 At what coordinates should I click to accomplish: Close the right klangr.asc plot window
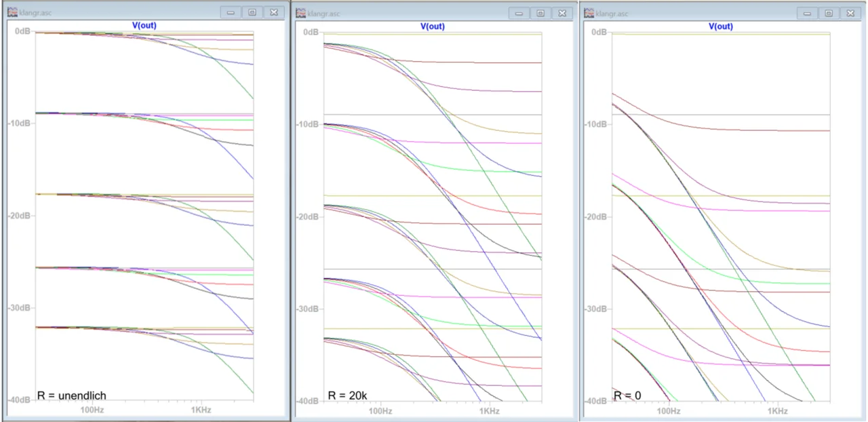coord(850,13)
